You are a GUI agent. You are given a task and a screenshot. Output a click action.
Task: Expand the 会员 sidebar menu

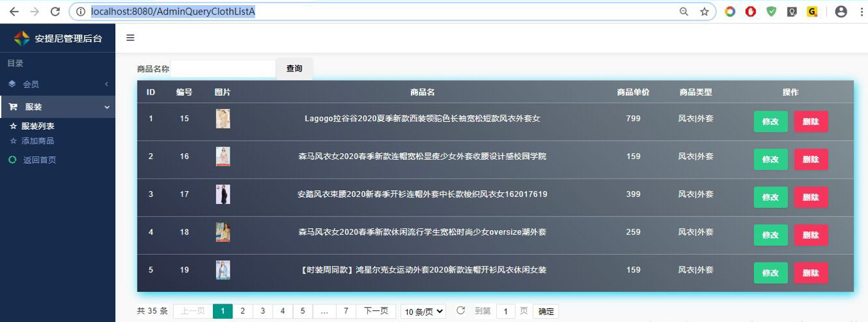click(57, 84)
